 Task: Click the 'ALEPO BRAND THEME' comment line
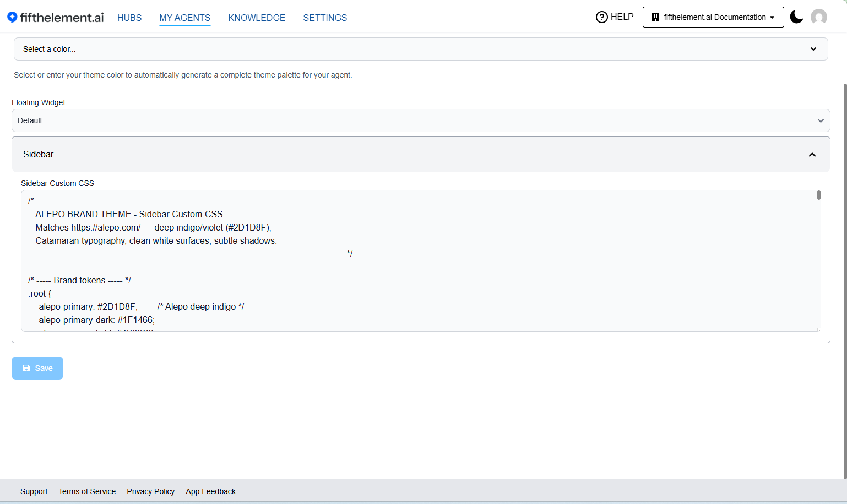129,214
